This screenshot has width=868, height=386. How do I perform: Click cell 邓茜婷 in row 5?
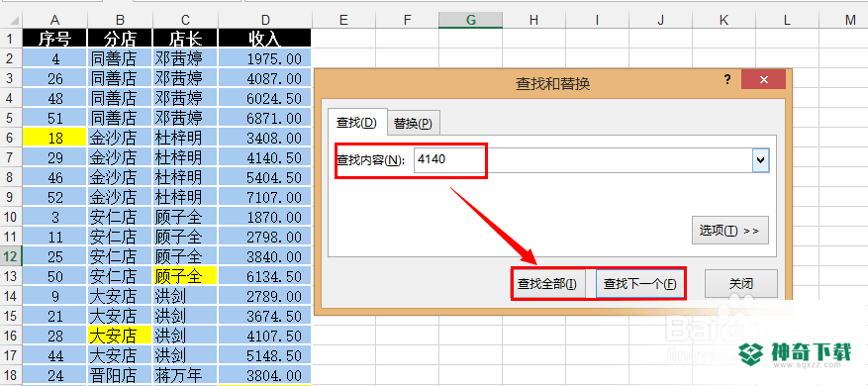(185, 118)
